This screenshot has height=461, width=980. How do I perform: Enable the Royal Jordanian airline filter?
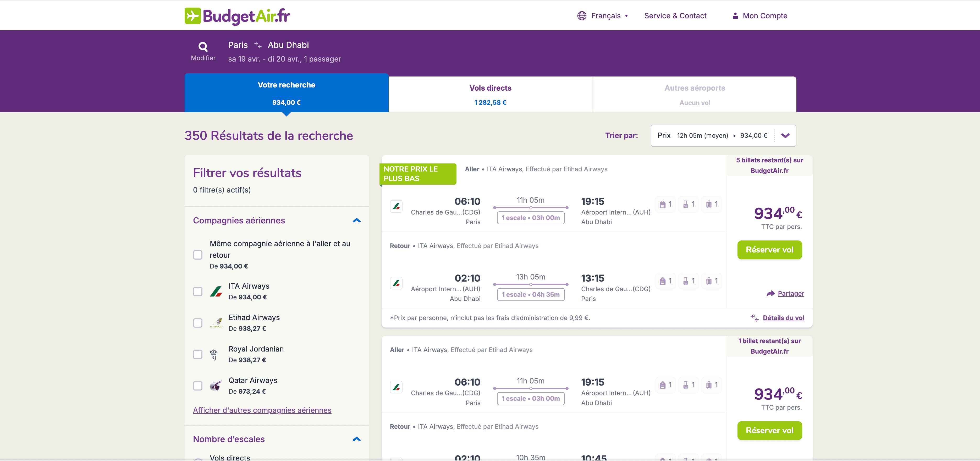pos(197,354)
